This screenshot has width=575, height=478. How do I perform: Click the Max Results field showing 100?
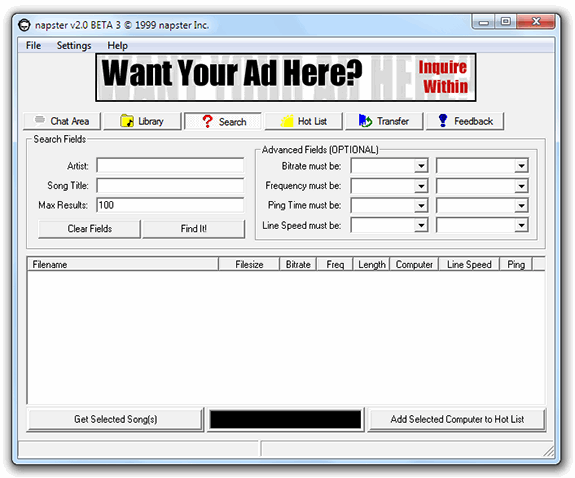(x=170, y=205)
